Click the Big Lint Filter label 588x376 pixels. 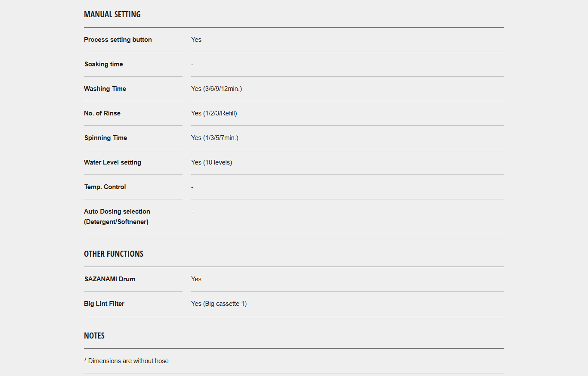(x=104, y=304)
